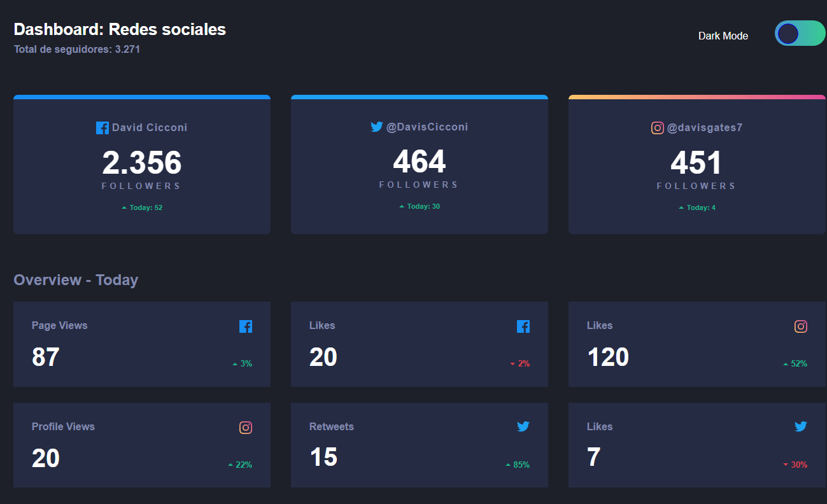Click the Twitter icon on the Retweets card
The height and width of the screenshot is (504, 827).
point(523,426)
